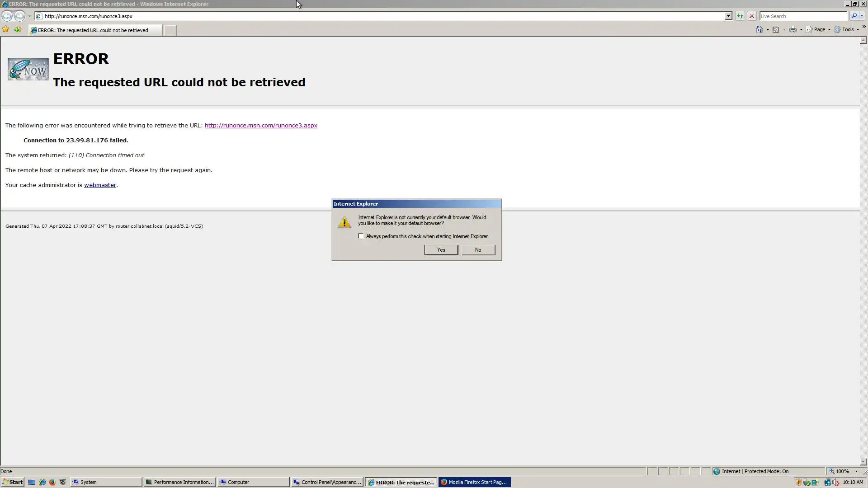Click the Live Search magnifier icon
Viewport: 868px width, 488px height.
coord(854,16)
